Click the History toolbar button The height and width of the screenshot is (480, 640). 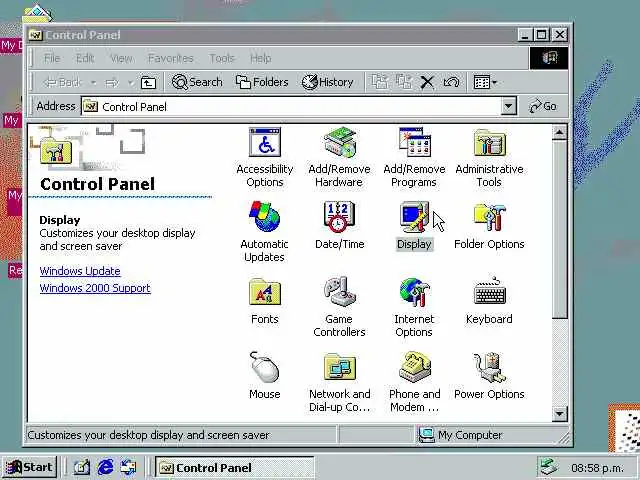(327, 82)
